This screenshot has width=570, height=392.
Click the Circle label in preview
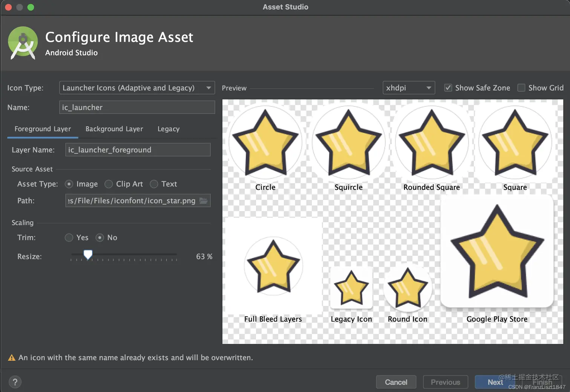pyautogui.click(x=265, y=187)
